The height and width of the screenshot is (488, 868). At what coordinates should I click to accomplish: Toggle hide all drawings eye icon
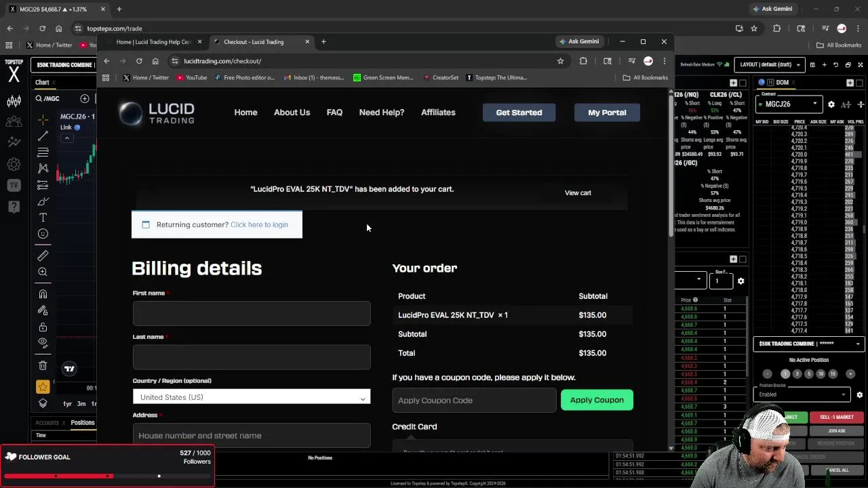pos(43,343)
